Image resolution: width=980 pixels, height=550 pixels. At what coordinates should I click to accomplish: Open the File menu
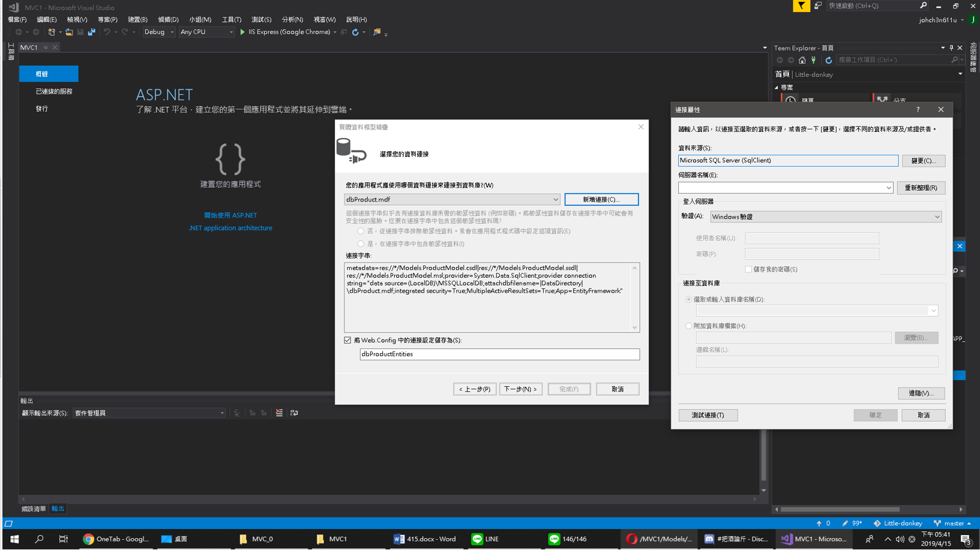17,19
